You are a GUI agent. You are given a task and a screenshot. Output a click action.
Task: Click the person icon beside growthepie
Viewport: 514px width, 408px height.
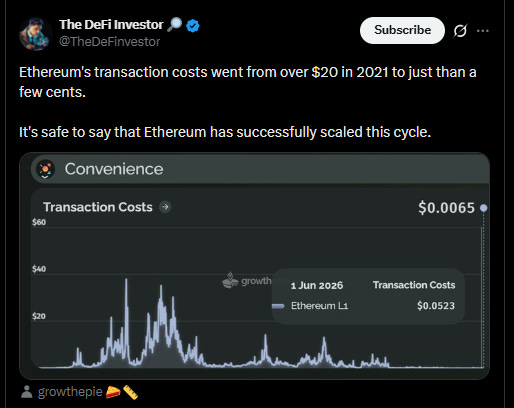point(27,392)
